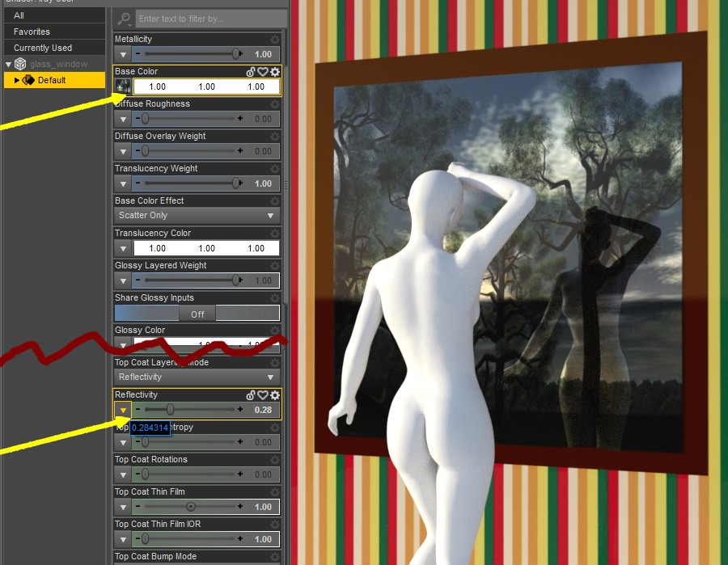This screenshot has height=565, width=728.
Task: Click the Reflectivity slider handle
Action: pyautogui.click(x=170, y=410)
